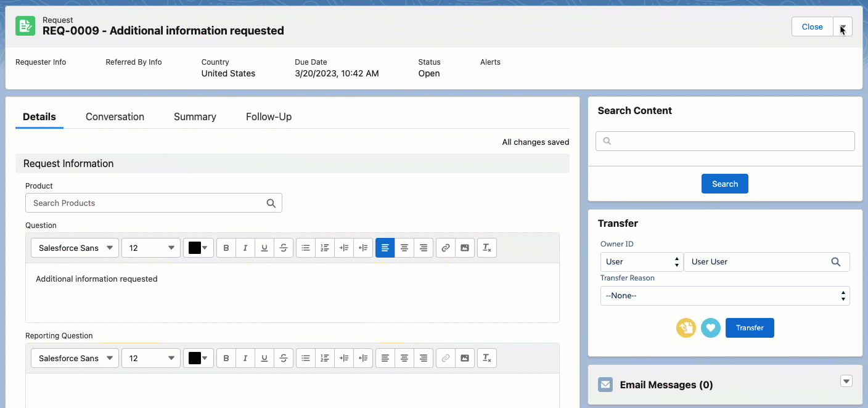Viewport: 868px width, 408px height.
Task: Switch to the Conversation tab
Action: pos(115,116)
